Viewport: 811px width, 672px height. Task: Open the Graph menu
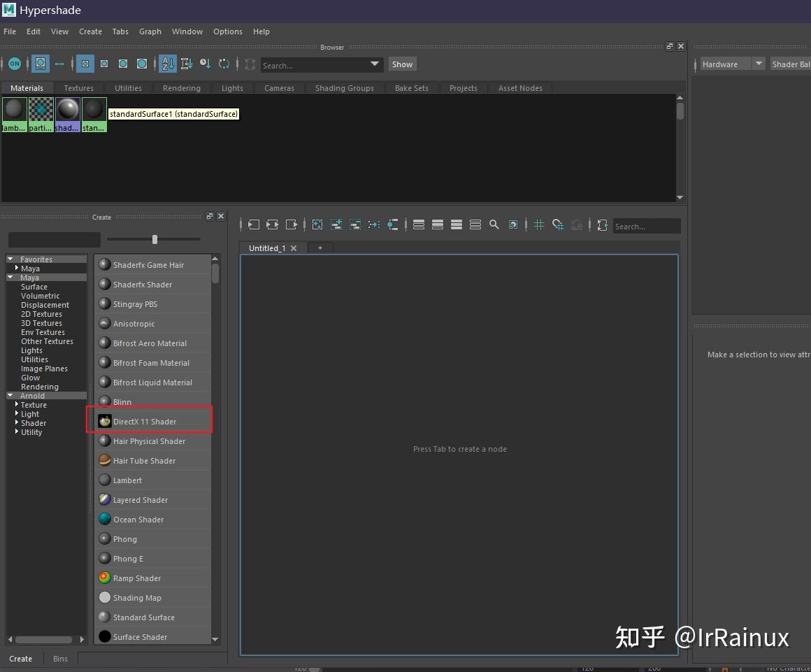(x=150, y=31)
